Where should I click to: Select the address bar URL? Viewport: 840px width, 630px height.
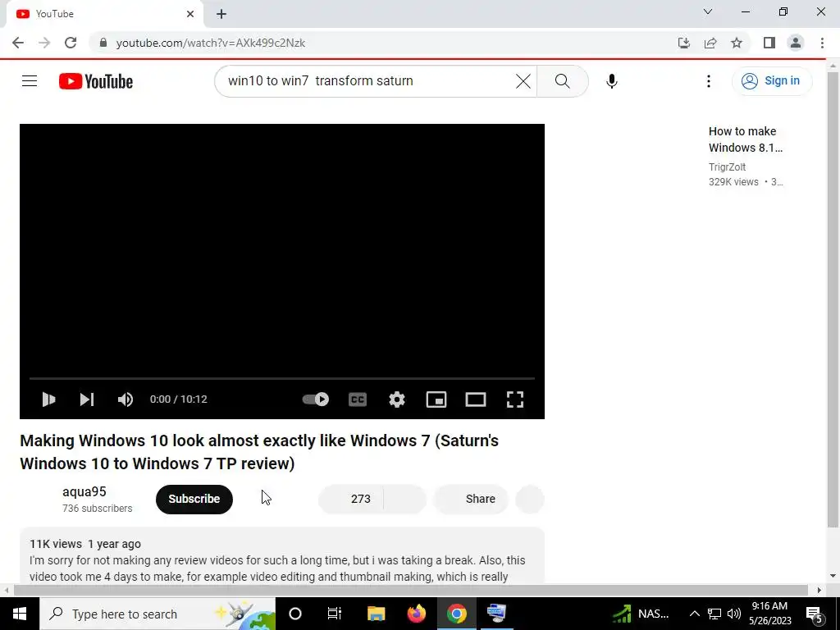point(211,43)
